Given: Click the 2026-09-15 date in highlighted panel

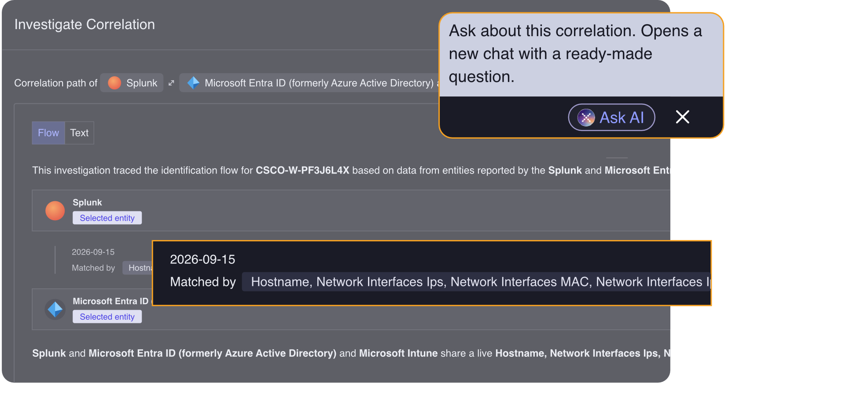Looking at the screenshot, I should pyautogui.click(x=202, y=259).
